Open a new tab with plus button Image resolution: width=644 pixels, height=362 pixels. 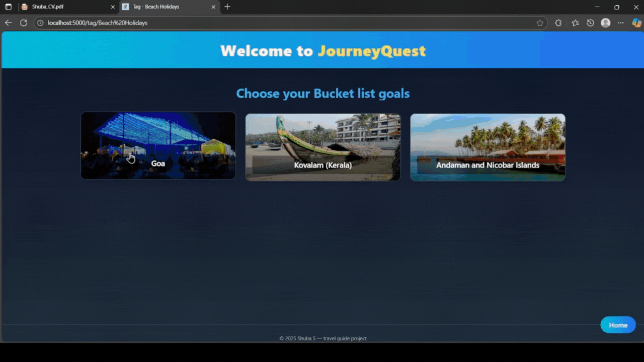227,7
